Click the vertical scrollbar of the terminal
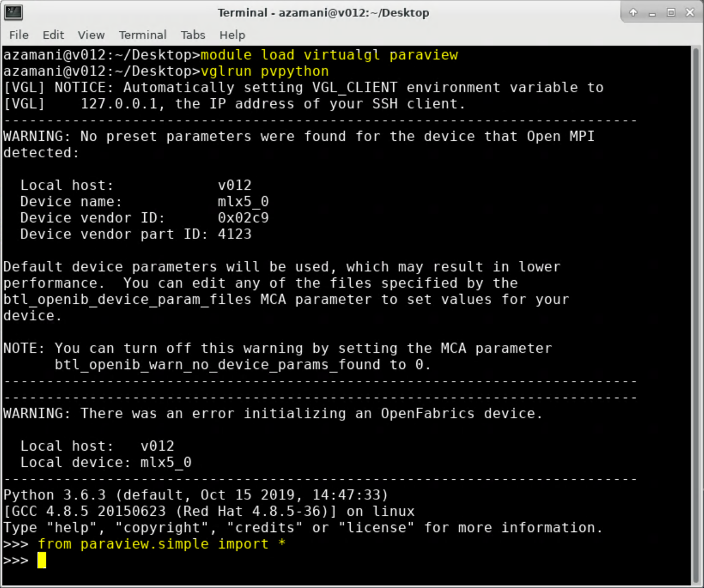 tap(696, 315)
